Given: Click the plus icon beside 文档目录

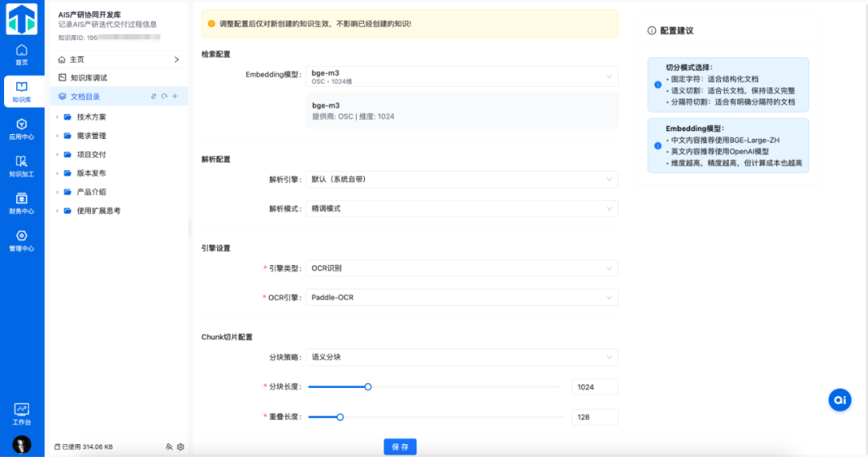Looking at the screenshot, I should tap(174, 97).
